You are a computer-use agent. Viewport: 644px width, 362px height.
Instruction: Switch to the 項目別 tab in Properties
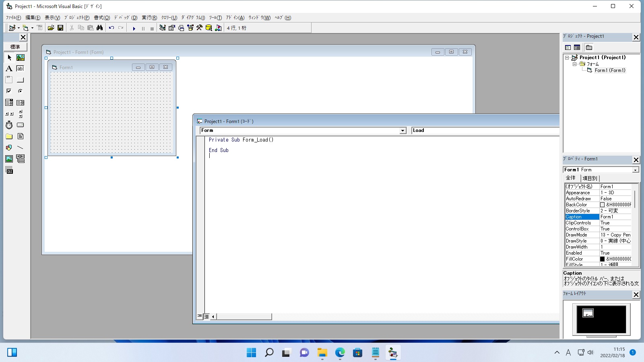[590, 178]
